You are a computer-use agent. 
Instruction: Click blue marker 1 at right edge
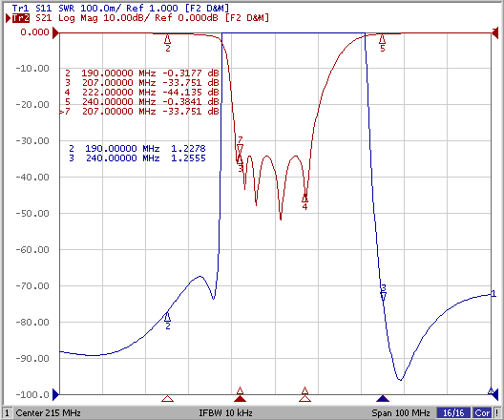point(493,293)
